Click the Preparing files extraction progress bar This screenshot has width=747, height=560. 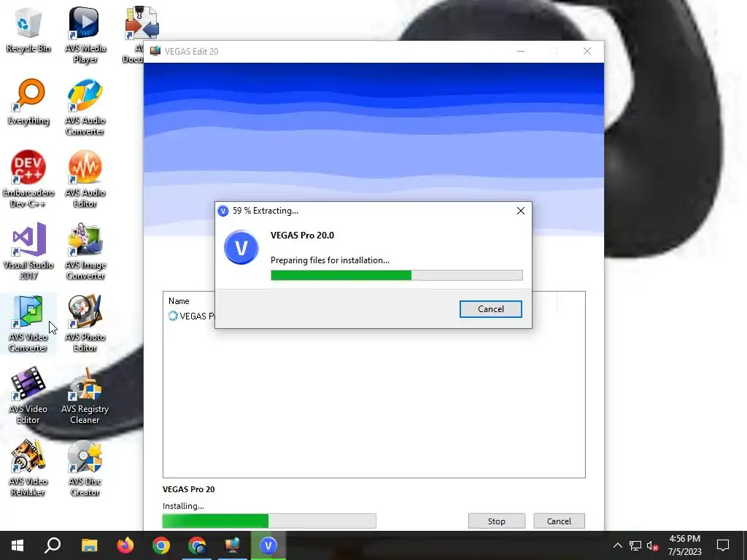(396, 275)
